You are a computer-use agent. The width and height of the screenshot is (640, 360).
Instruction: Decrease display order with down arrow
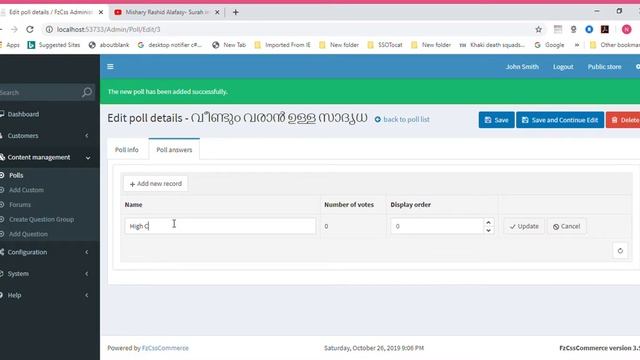(489, 230)
